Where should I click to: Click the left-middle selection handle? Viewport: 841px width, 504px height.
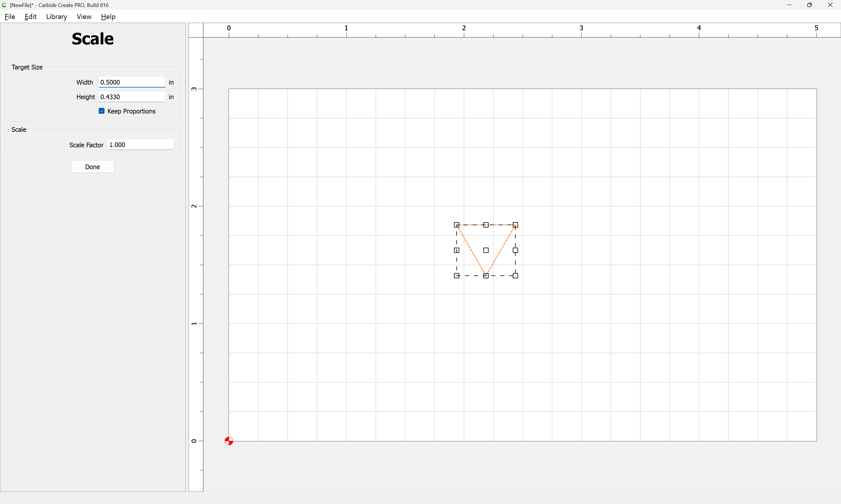(456, 250)
